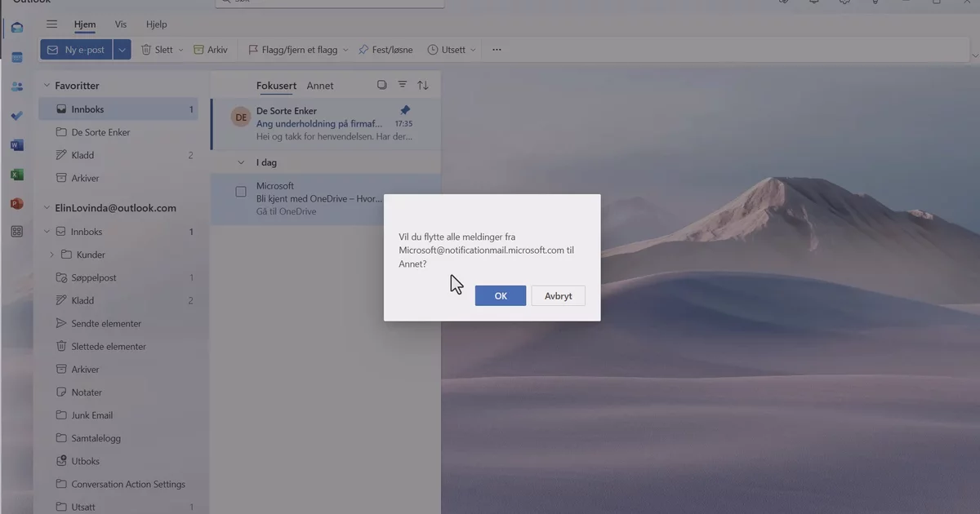Open the Ny e-post dropdown arrow
This screenshot has width=980, height=514.
coord(122,50)
